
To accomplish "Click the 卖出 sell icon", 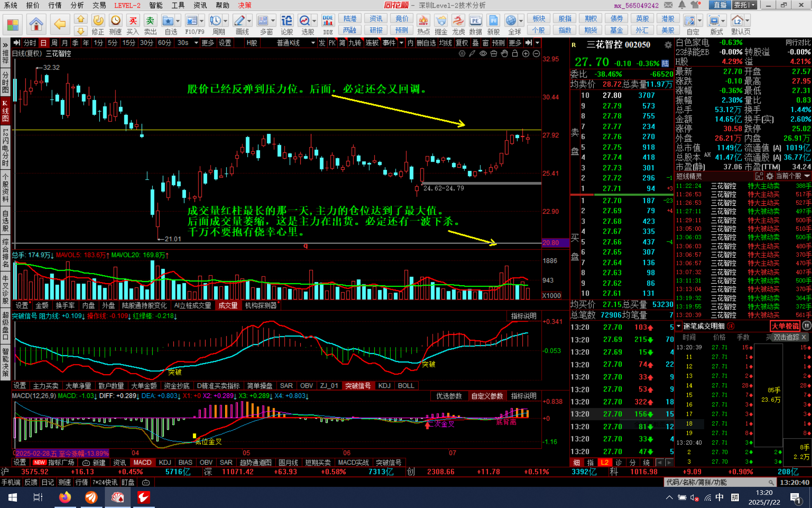I will 150,25.
